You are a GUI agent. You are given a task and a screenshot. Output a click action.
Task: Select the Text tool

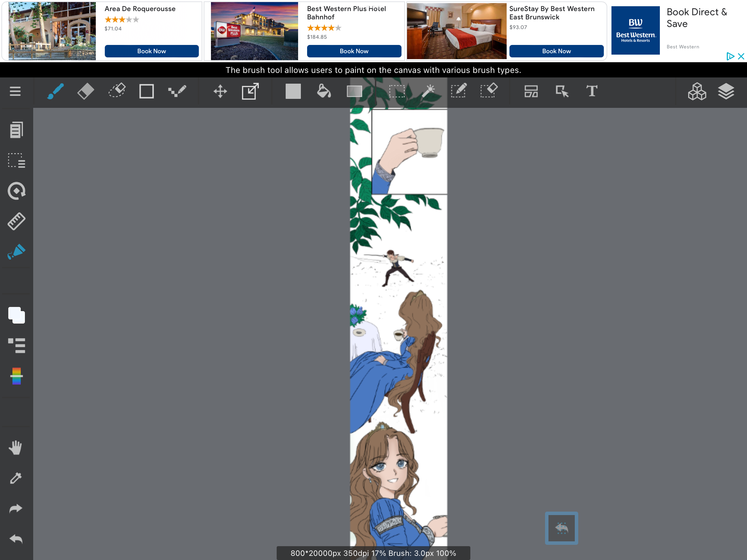(x=592, y=91)
